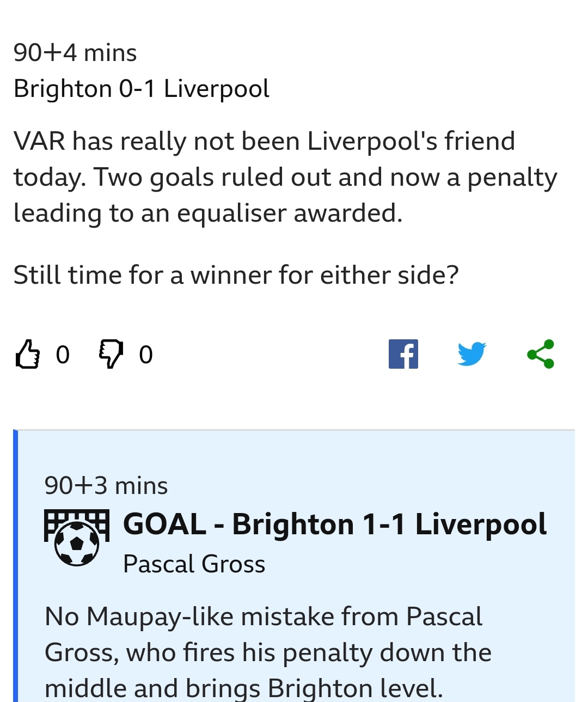Viewport: 588px width, 702px height.
Task: Click the blue left border of goal entry
Action: (x=16, y=566)
